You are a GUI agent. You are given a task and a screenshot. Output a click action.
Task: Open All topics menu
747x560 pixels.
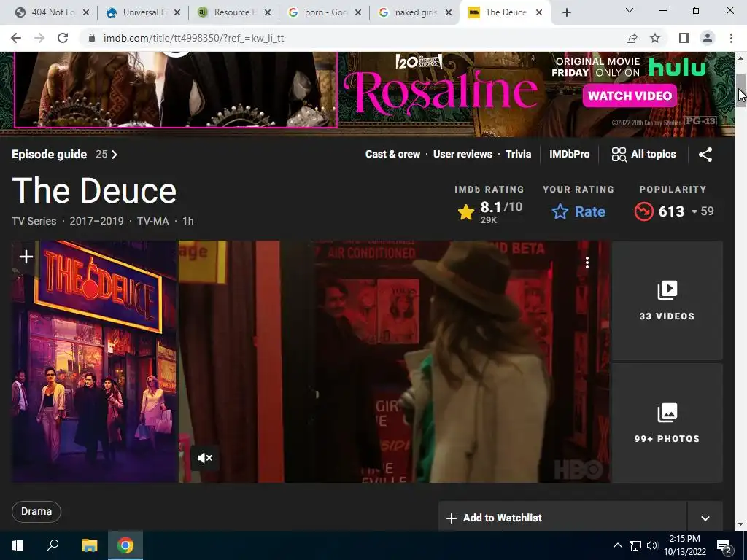643,155
